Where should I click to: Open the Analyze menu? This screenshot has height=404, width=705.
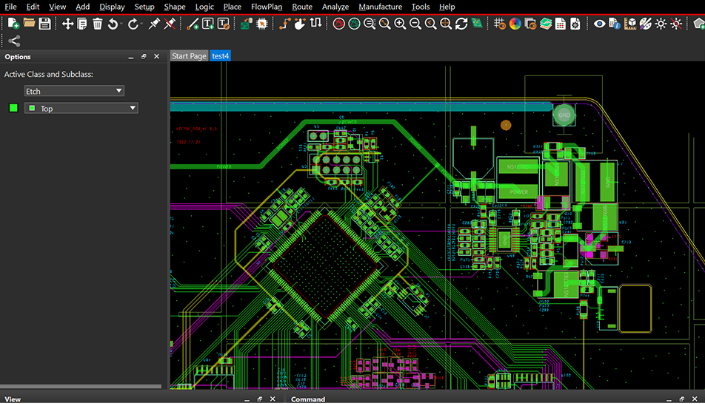335,7
